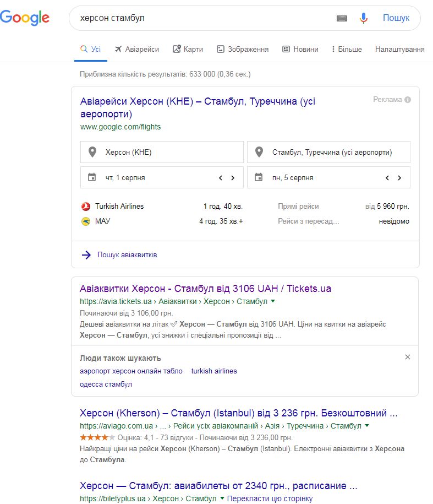Image resolution: width=433 pixels, height=504 pixels.
Task: Go to previous day for чт, 1 серпня
Action: [x=221, y=178]
